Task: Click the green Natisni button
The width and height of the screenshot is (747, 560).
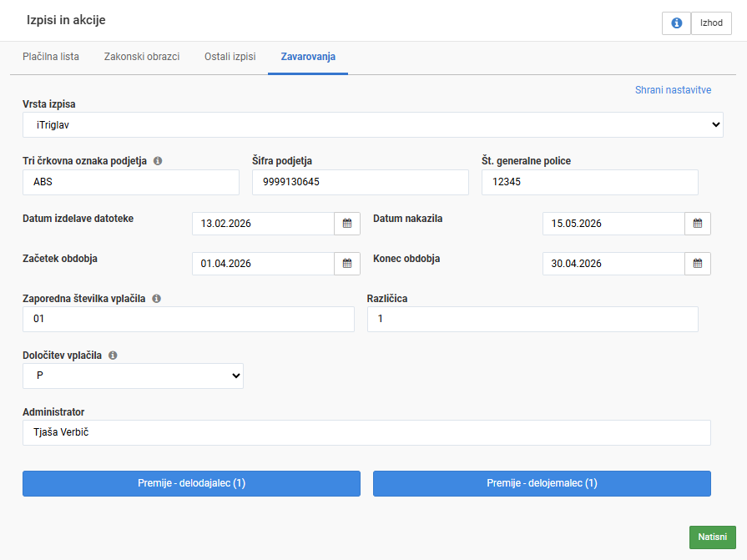Action: pos(713,537)
